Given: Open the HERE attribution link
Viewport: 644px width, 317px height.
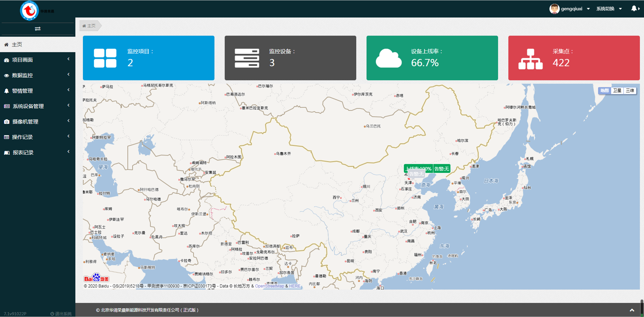Looking at the screenshot, I should (295, 286).
